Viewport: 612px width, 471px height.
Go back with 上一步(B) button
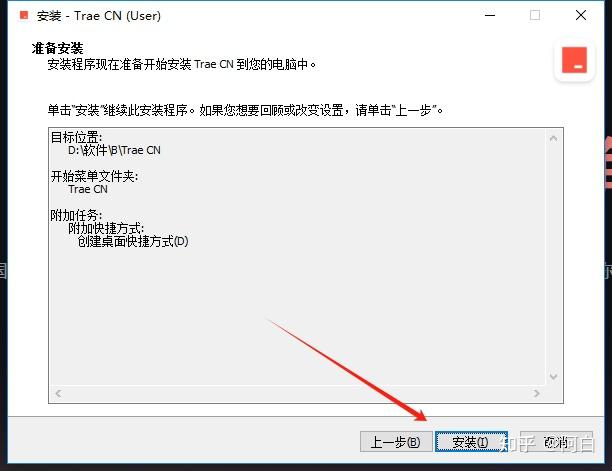click(396, 442)
